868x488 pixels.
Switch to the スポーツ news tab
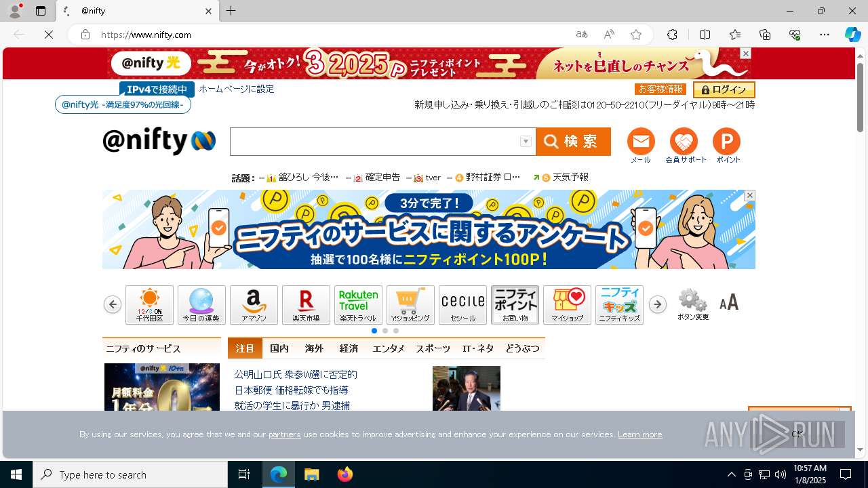pyautogui.click(x=433, y=348)
